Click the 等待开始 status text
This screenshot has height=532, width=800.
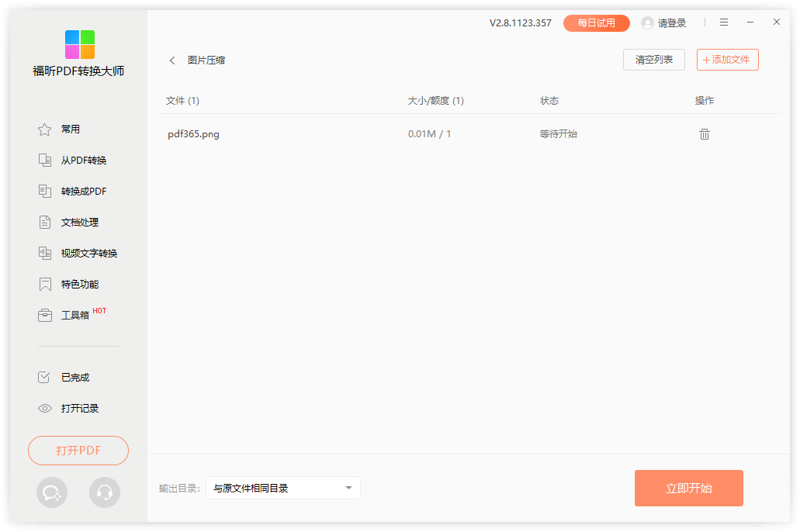pos(558,134)
